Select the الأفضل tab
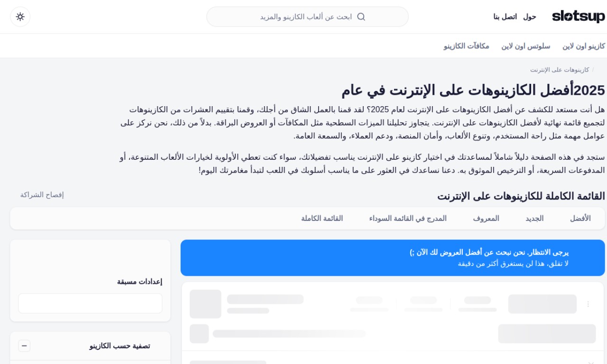The image size is (607, 364). (x=580, y=218)
